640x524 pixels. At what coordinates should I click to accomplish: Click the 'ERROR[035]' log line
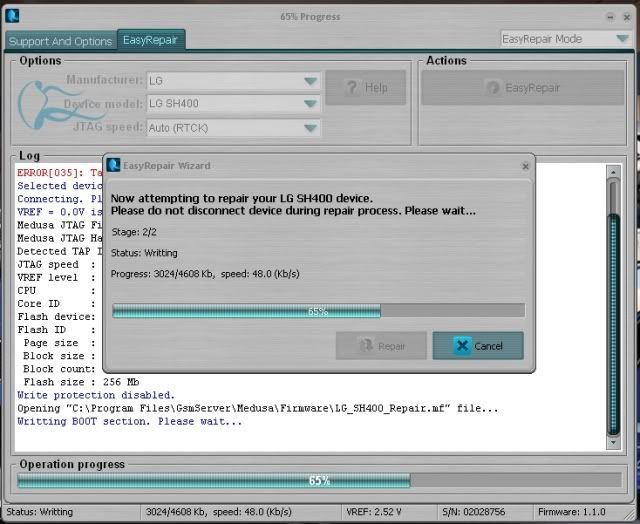(60, 173)
